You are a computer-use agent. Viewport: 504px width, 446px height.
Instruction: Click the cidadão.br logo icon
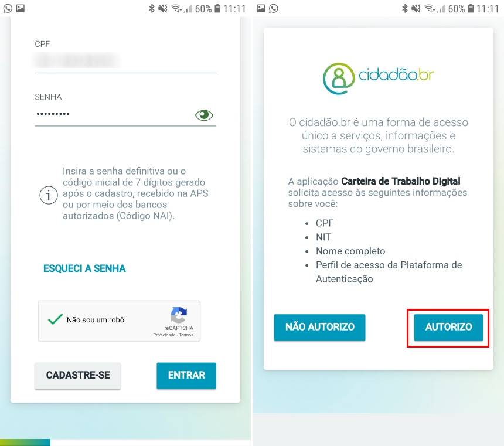pos(339,79)
